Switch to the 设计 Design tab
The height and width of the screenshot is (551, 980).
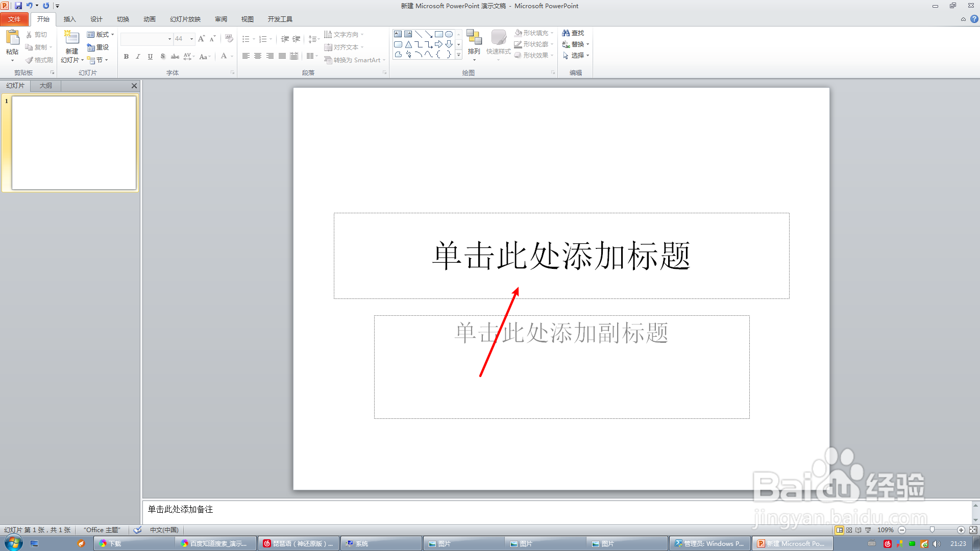(96, 19)
